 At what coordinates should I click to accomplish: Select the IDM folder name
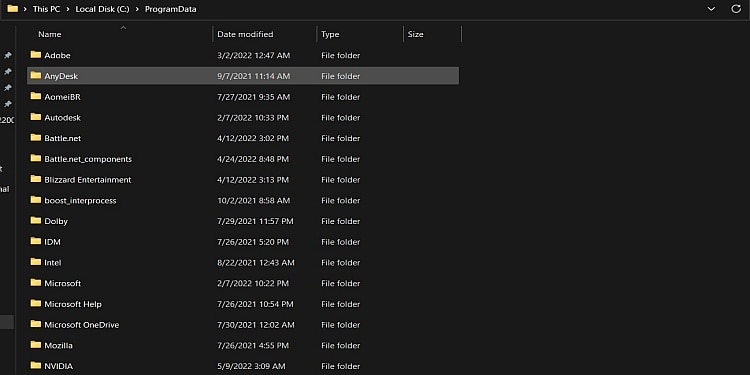pyautogui.click(x=53, y=242)
